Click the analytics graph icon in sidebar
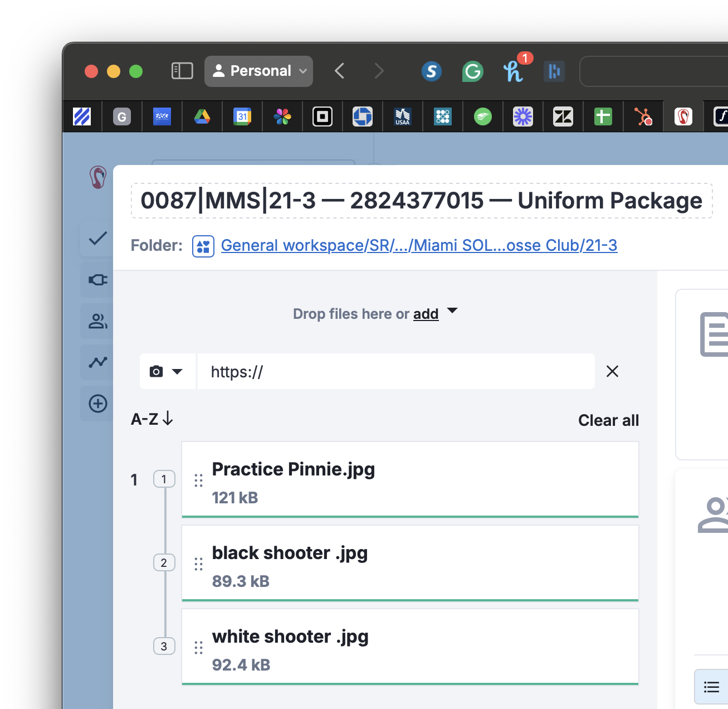The width and height of the screenshot is (728, 709). 97,362
